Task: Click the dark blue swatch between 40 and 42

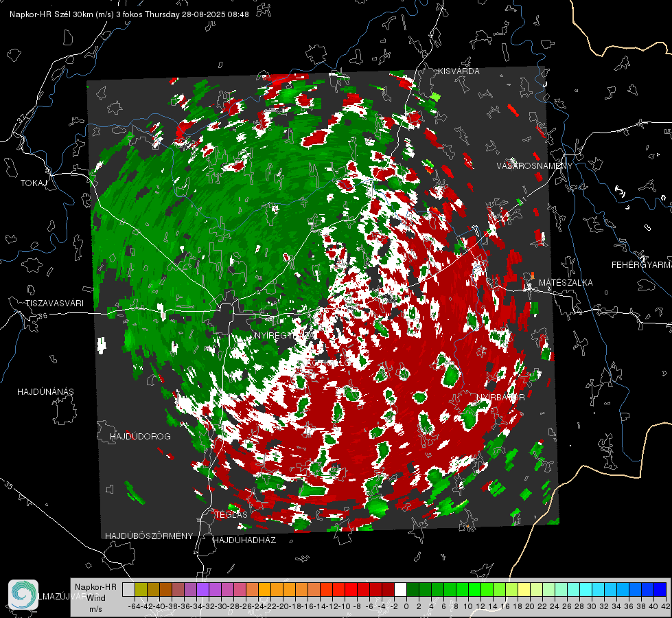Action: pyautogui.click(x=660, y=589)
